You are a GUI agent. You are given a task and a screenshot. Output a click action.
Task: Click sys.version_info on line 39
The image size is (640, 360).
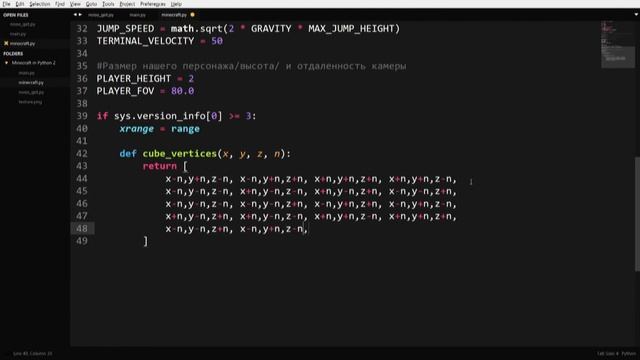[x=160, y=116]
